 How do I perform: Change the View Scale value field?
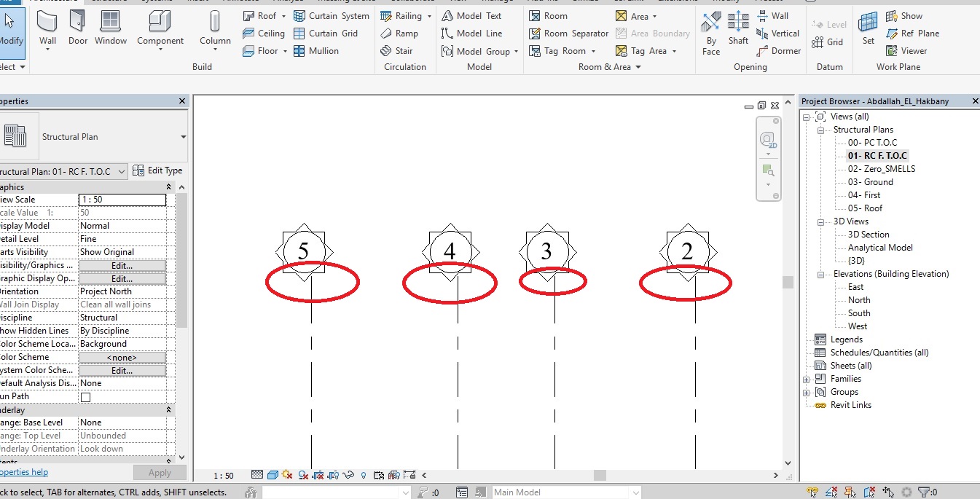pos(122,199)
